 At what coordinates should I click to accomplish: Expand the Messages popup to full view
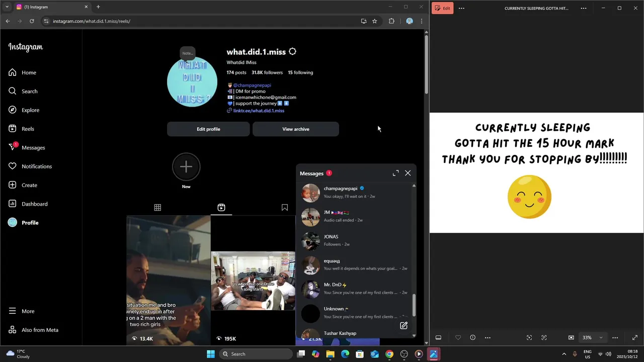click(395, 173)
